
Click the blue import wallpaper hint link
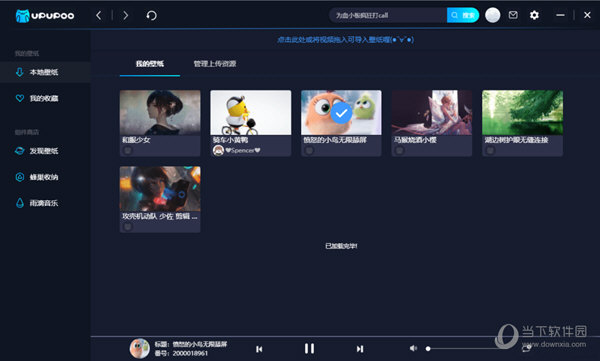tap(345, 39)
